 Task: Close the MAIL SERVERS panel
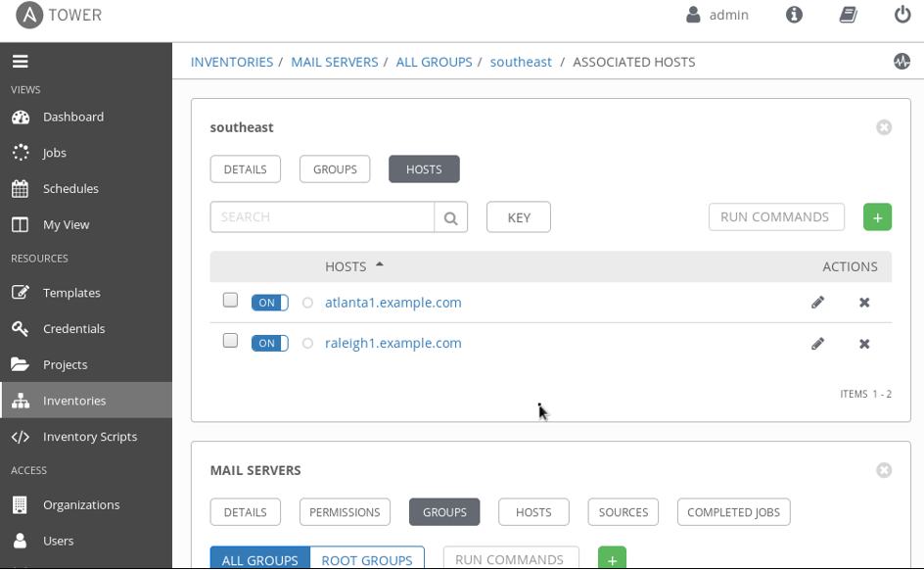pos(883,470)
